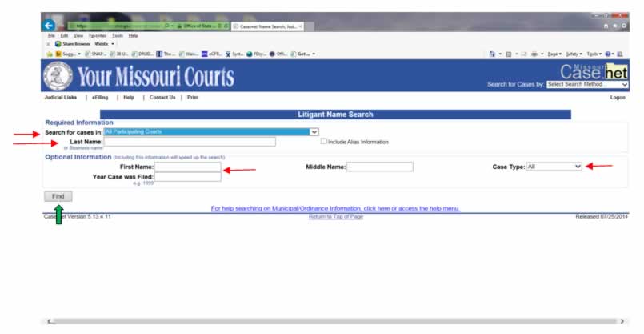Go back with the browser back arrow
Viewport: 644px width, 334px height.
click(49, 26)
